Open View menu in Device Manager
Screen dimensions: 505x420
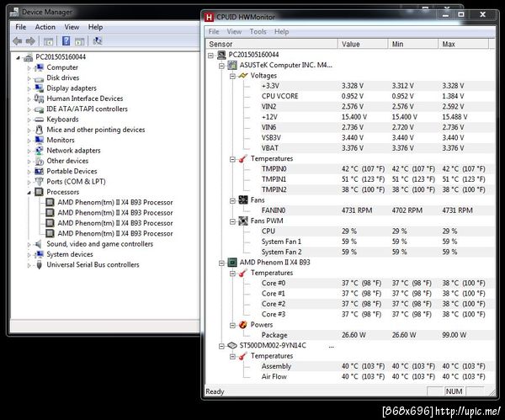[72, 27]
